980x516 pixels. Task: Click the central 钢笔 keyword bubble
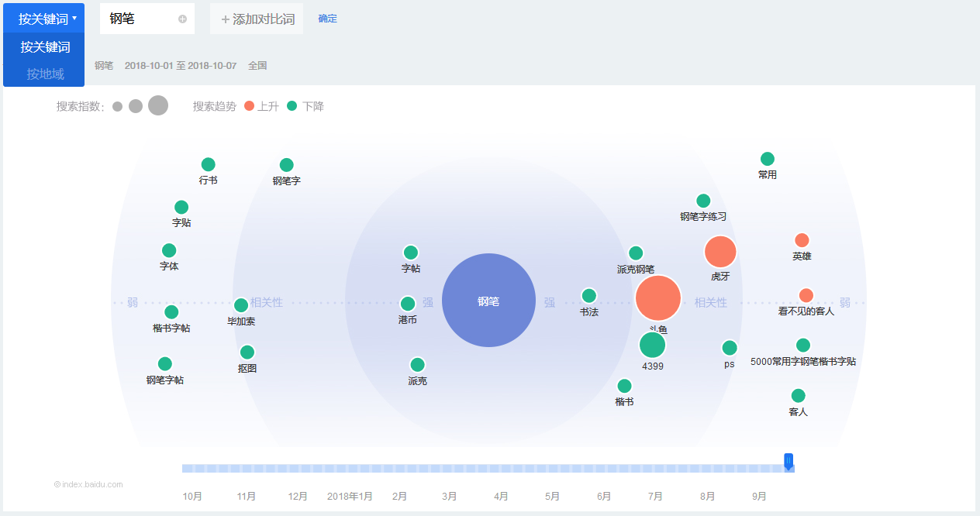(x=488, y=300)
